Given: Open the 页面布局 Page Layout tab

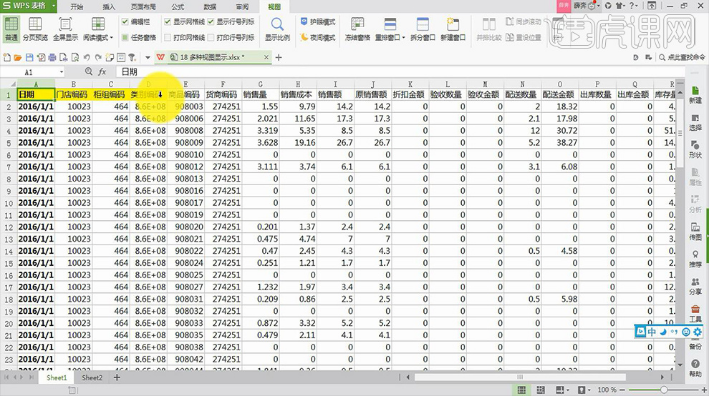Looking at the screenshot, I should point(143,7).
